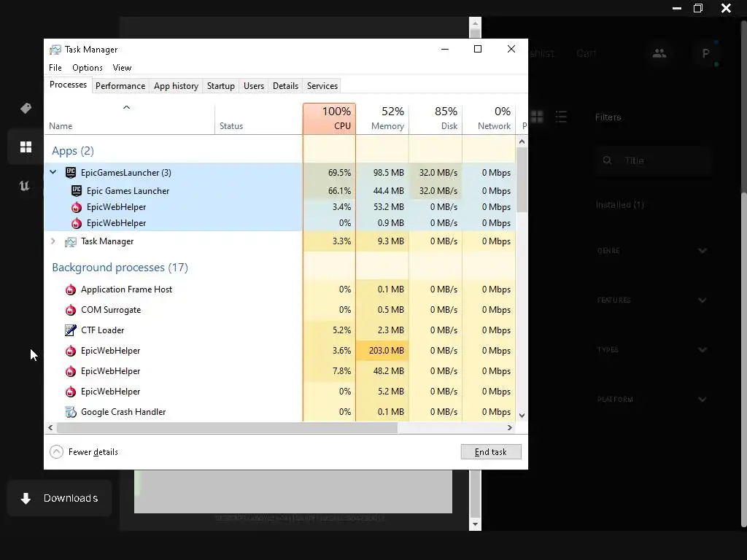
Task: Click the Task Manager process icon
Action: [x=71, y=241]
